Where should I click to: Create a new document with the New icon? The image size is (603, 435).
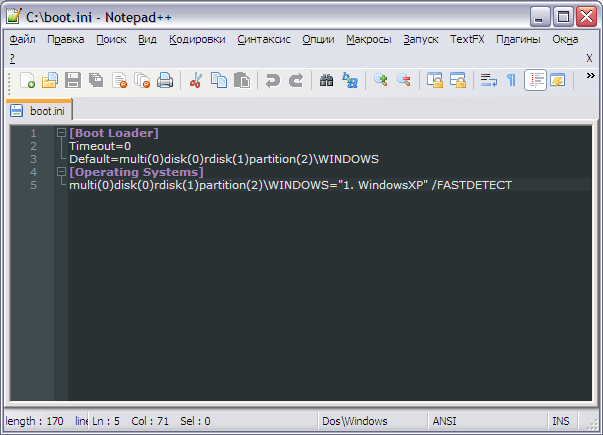pyautogui.click(x=27, y=81)
